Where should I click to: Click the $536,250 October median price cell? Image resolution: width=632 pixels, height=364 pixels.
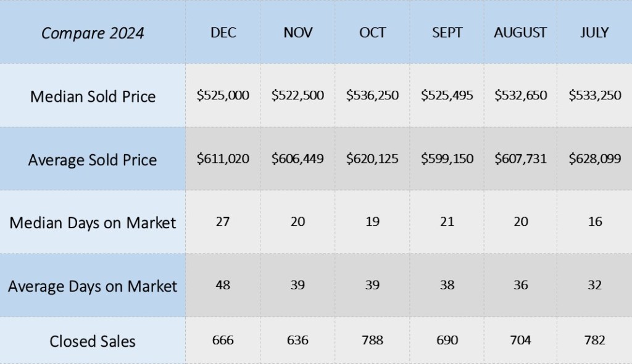tap(372, 96)
